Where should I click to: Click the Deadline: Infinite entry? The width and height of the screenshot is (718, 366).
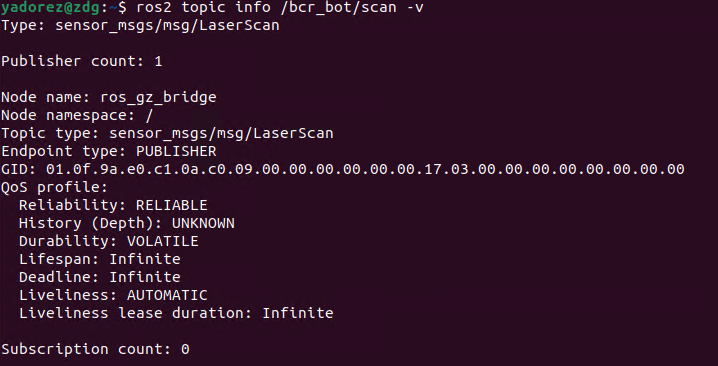pyautogui.click(x=99, y=277)
